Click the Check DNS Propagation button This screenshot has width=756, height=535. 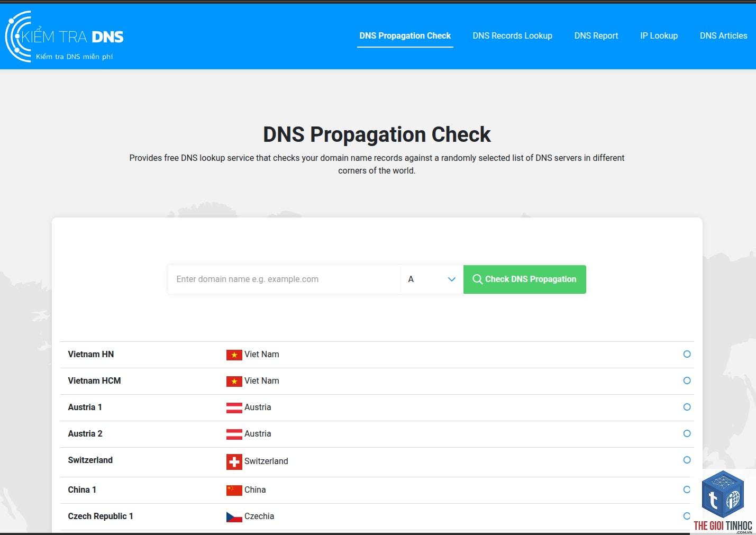(x=525, y=279)
